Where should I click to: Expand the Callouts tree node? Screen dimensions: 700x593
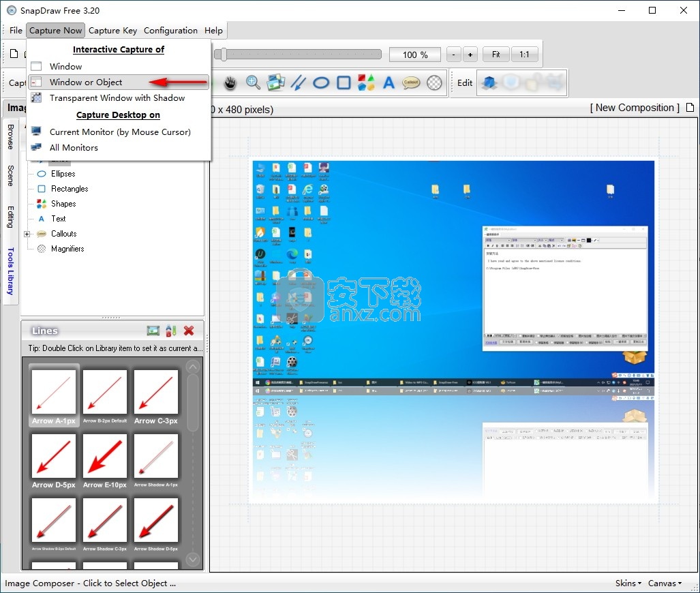(x=27, y=234)
